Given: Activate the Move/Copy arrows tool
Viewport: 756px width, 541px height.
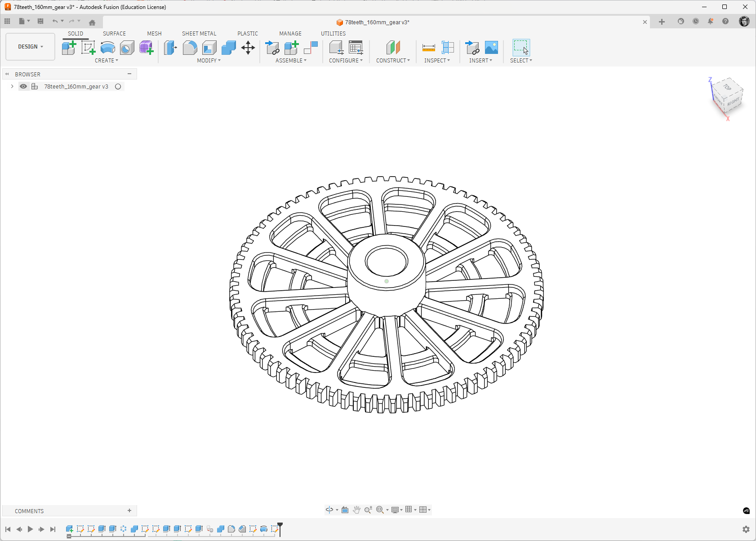Looking at the screenshot, I should [x=248, y=48].
